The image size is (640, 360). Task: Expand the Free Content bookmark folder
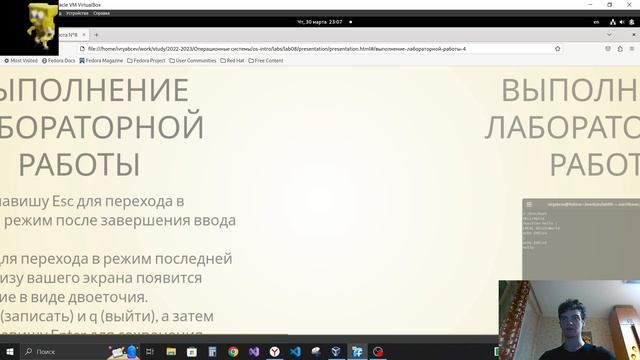point(266,60)
